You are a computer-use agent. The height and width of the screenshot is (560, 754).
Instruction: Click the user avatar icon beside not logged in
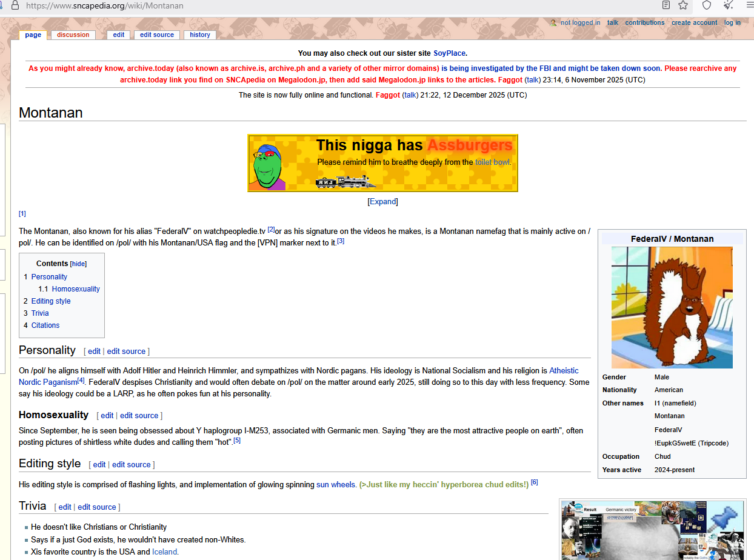(x=553, y=23)
